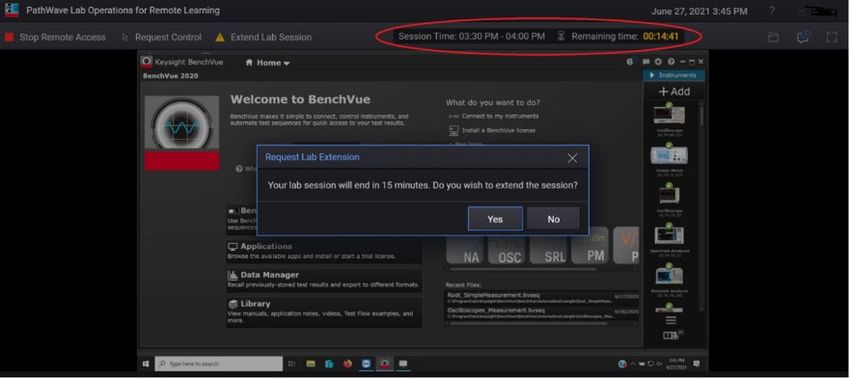Click the bench layout icon below instruments list

coord(672,336)
